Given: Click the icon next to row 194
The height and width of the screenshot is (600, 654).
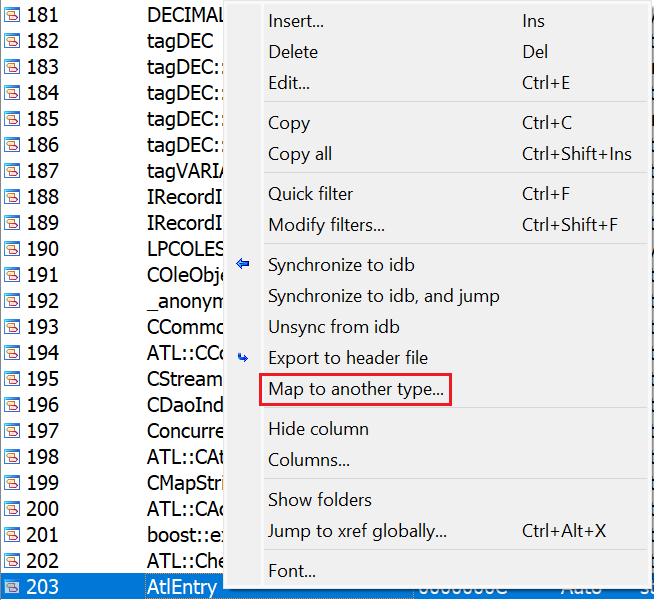Looking at the screenshot, I should (12, 353).
